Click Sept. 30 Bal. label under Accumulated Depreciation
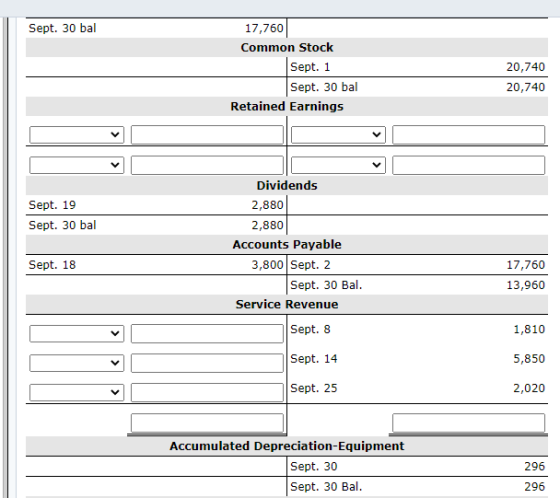 326,487
